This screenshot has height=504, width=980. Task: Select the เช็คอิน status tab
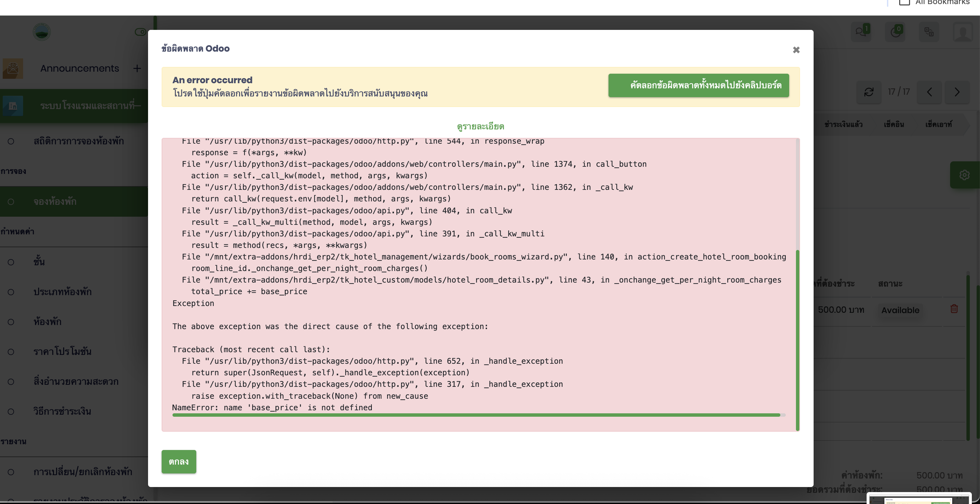893,124
